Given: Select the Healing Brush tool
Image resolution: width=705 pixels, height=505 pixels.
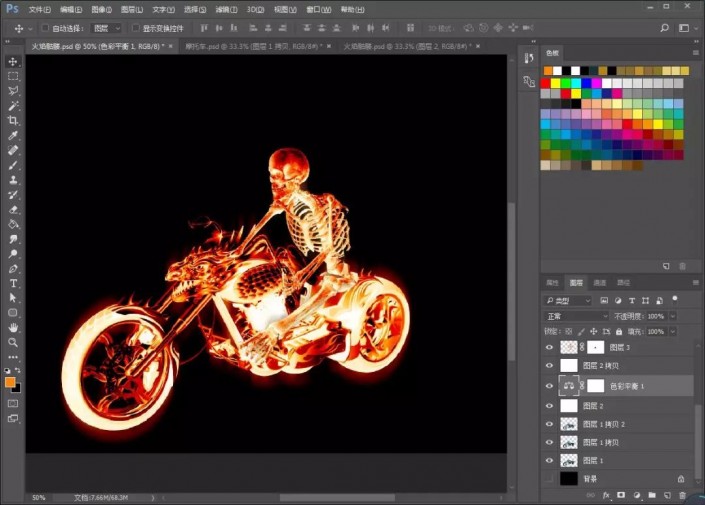Looking at the screenshot, I should tap(13, 150).
